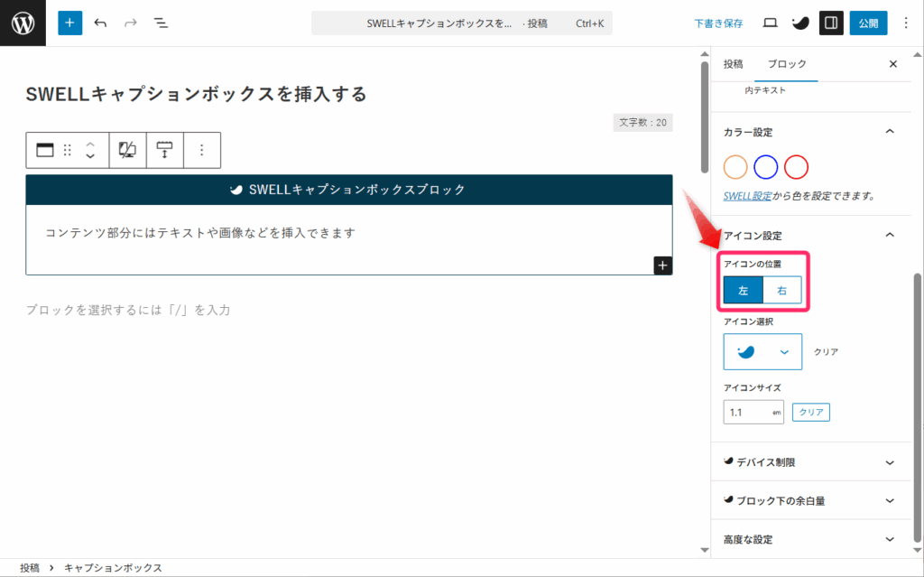
Task: Click the caption box content paragraph
Action: [x=200, y=233]
